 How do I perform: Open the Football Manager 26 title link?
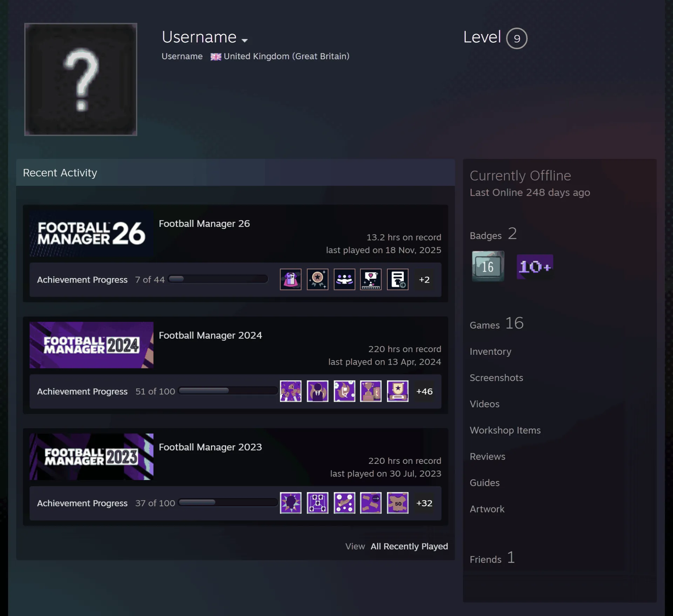[204, 223]
